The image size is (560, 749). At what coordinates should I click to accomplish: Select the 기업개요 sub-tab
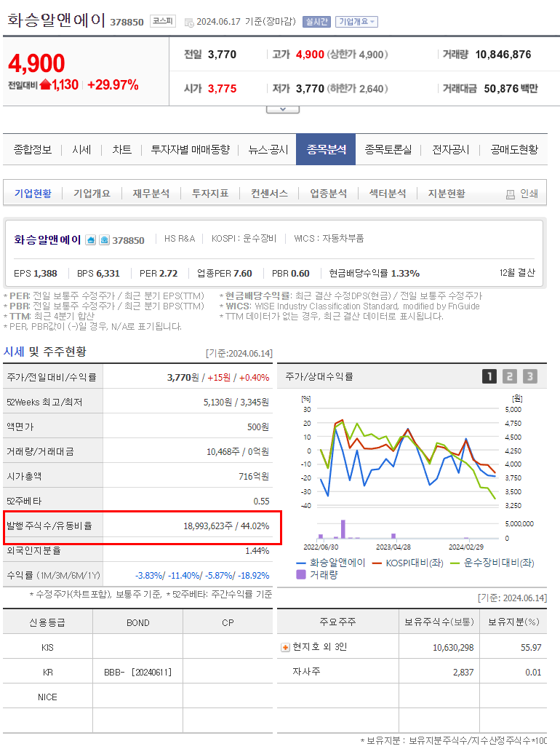tap(92, 194)
